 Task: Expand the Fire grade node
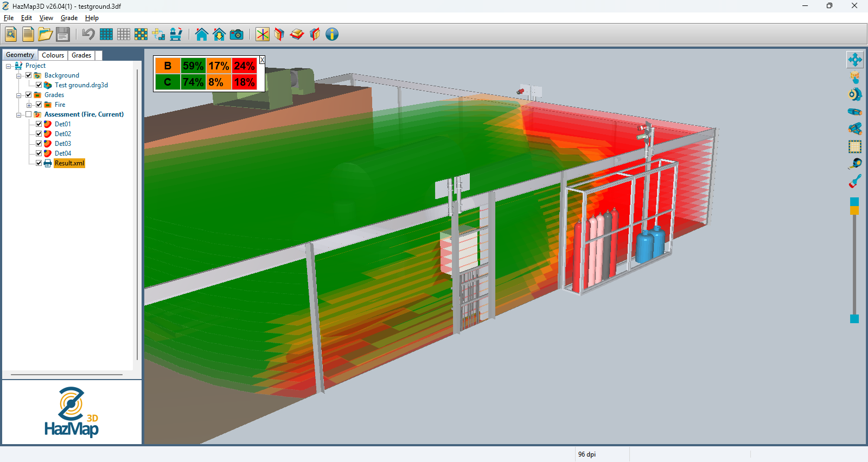29,105
